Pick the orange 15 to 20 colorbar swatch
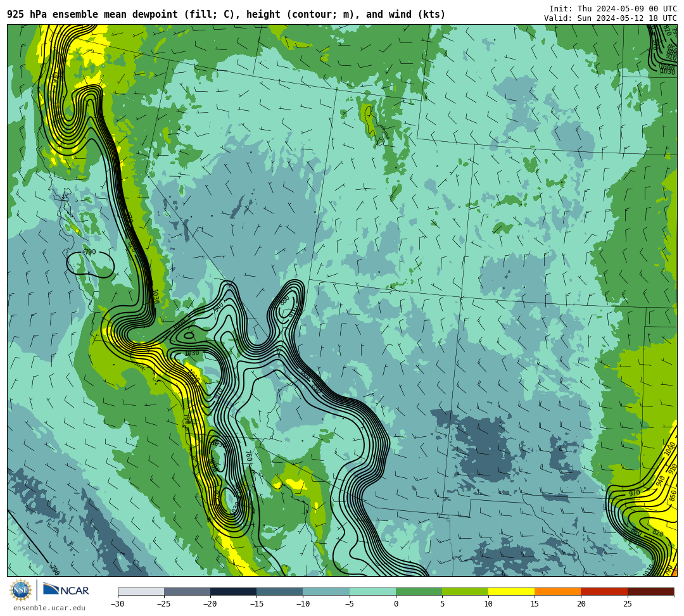The width and height of the screenshot is (684, 616). click(x=558, y=591)
